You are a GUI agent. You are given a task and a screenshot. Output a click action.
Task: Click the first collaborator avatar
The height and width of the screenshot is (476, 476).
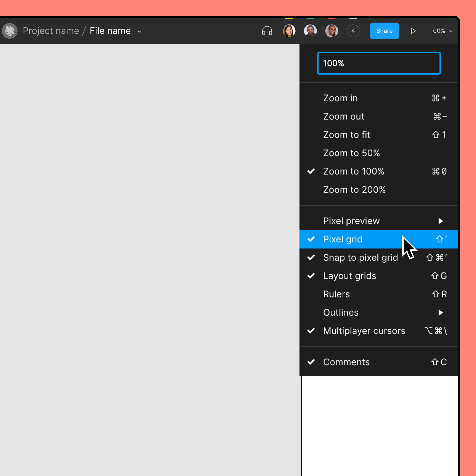point(289,30)
